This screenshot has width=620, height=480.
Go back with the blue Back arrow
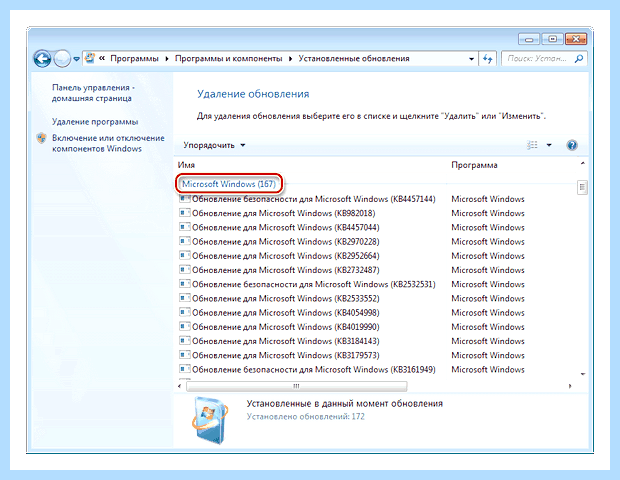tap(42, 59)
